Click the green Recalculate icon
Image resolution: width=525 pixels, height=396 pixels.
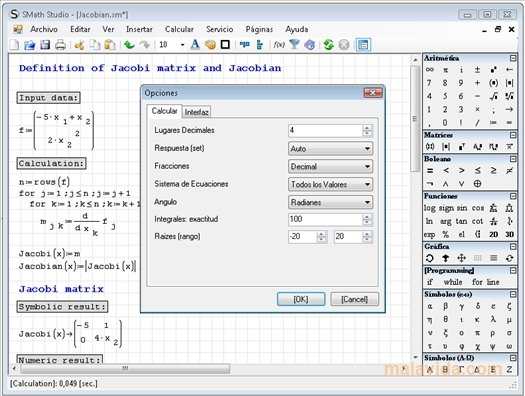pos(328,45)
